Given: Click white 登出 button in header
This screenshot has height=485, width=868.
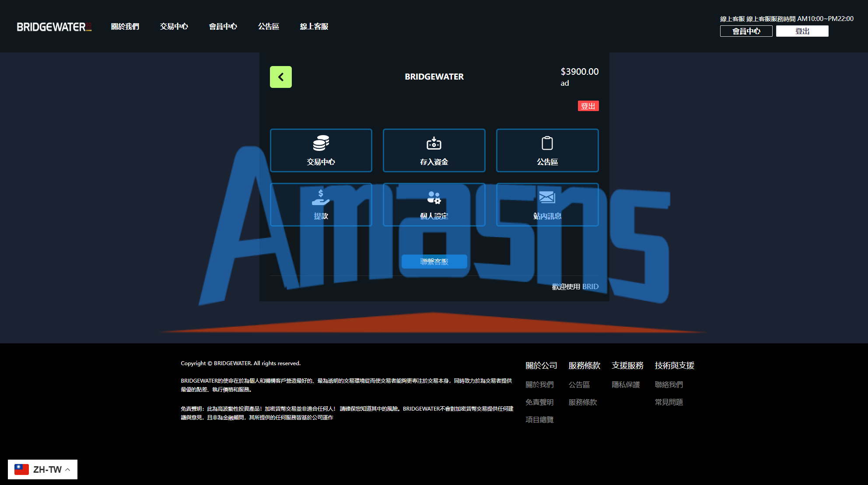Looking at the screenshot, I should pyautogui.click(x=802, y=31).
